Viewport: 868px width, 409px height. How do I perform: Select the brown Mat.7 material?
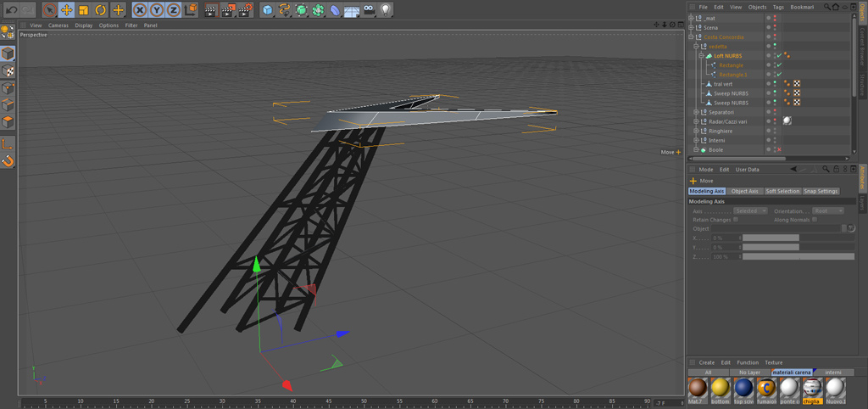point(698,389)
